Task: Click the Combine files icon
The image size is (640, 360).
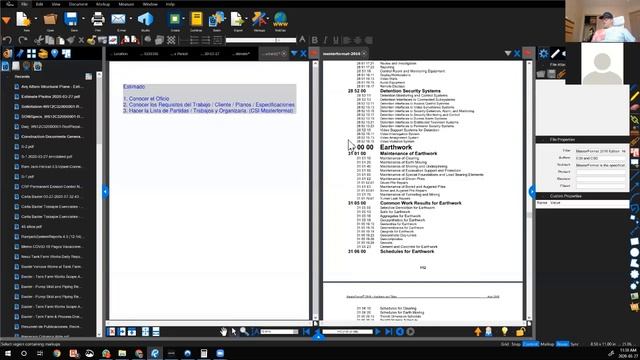Action: (x=196, y=19)
